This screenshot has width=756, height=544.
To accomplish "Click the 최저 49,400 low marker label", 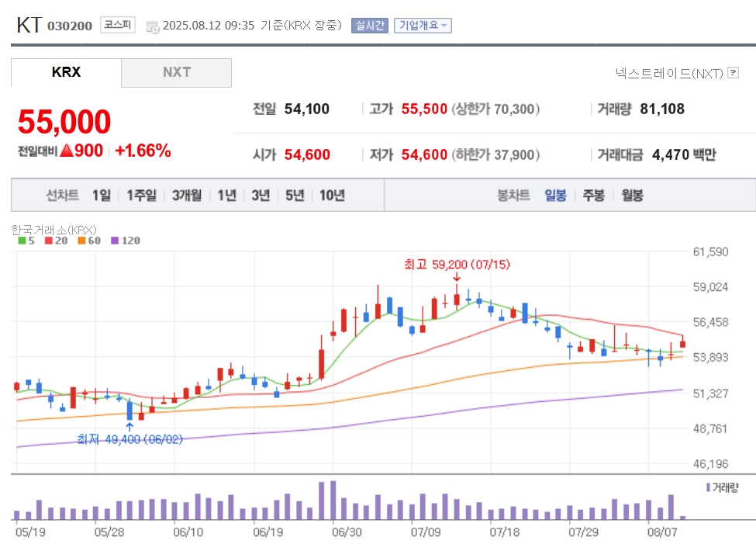I will point(129,439).
